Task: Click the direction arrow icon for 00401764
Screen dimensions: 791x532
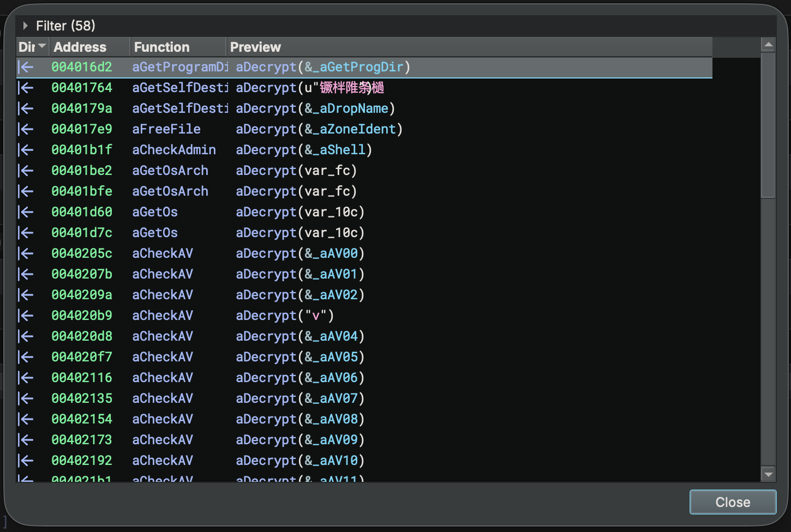Action: point(26,88)
